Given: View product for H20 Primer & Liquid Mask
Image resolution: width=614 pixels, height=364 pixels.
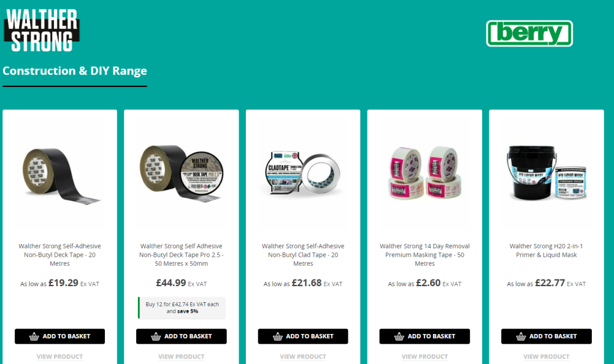Looking at the screenshot, I should coord(546,357).
